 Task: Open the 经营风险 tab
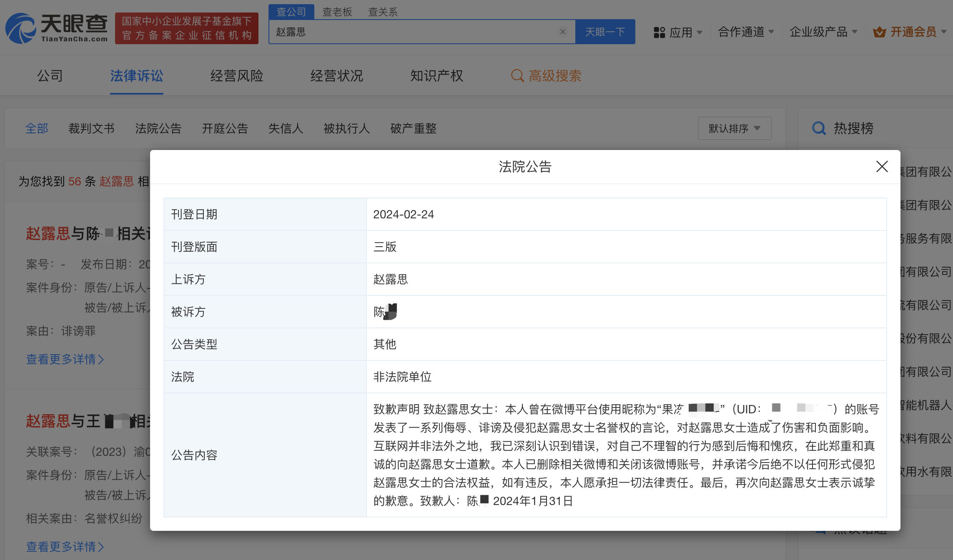[236, 76]
